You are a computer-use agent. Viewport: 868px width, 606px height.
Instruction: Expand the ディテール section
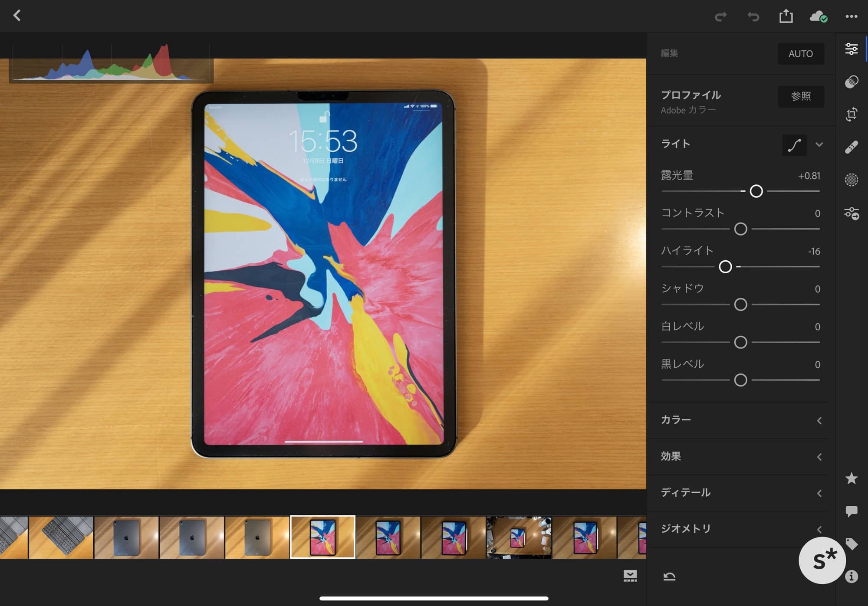pyautogui.click(x=819, y=493)
